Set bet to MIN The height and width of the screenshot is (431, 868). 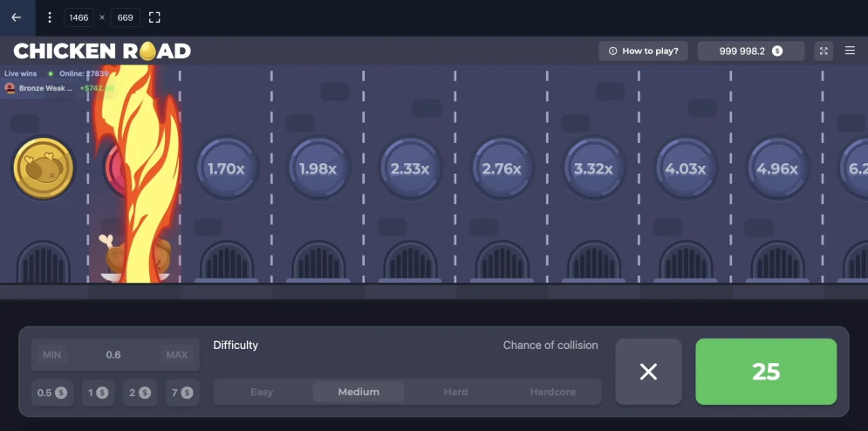tap(52, 354)
